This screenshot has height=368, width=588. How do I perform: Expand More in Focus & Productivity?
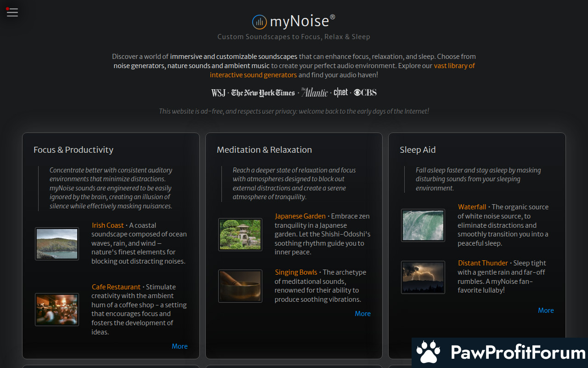(180, 346)
